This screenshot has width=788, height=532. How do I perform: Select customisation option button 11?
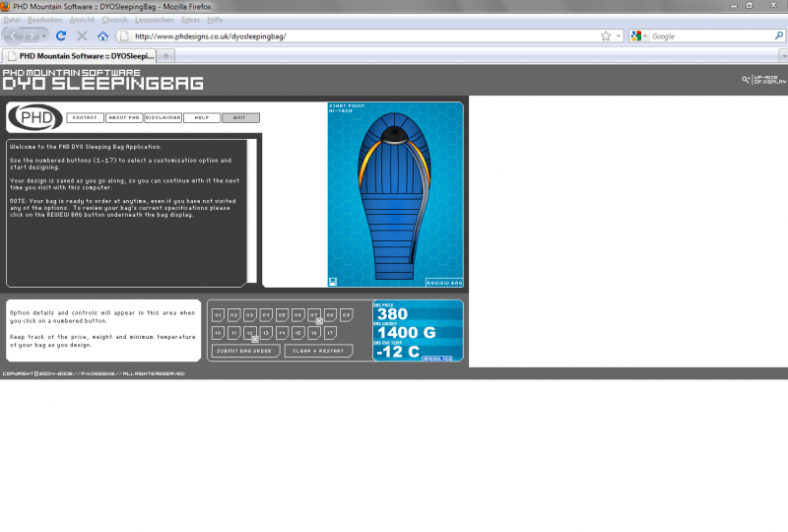[234, 333]
